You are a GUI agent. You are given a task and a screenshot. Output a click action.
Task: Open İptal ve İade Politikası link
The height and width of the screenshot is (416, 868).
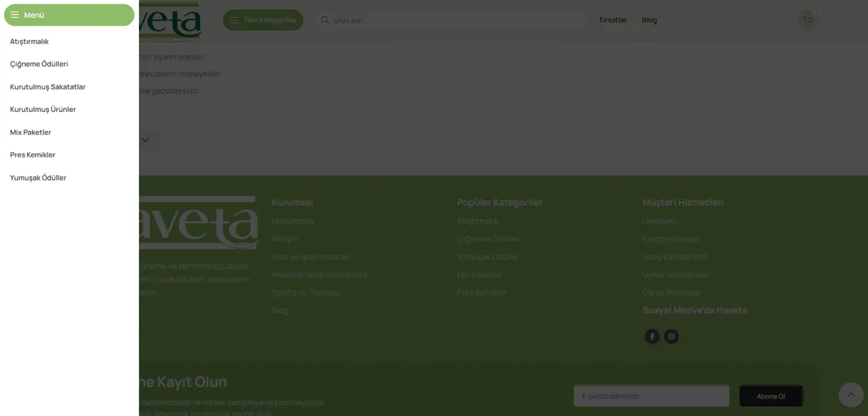coord(311,257)
